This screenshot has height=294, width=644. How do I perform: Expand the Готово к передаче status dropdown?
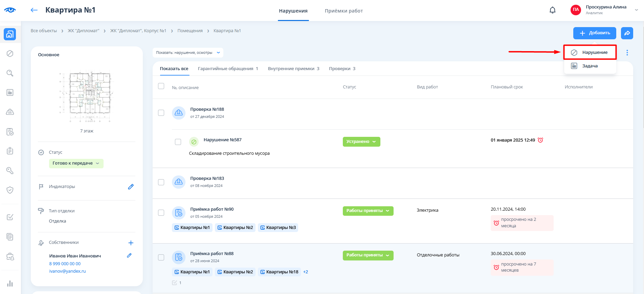point(76,163)
